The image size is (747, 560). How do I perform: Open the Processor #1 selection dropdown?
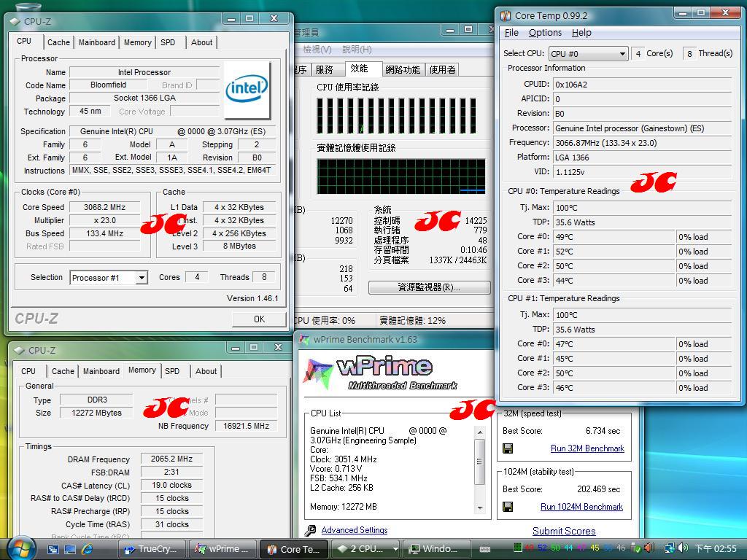click(x=109, y=278)
